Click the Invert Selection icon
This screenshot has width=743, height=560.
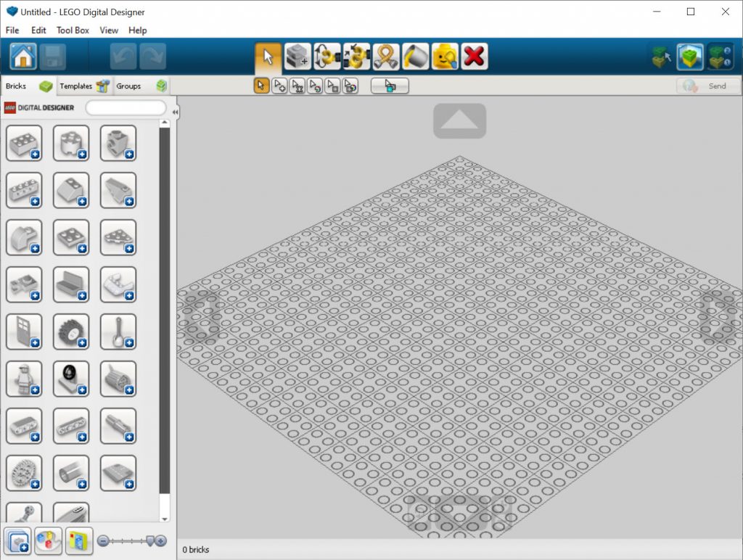pyautogui.click(x=390, y=86)
